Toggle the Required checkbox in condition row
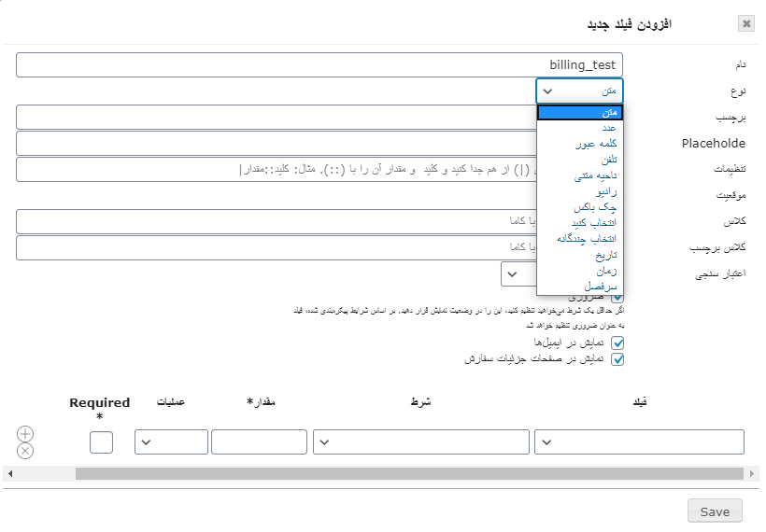The image size is (766, 532). 101,442
